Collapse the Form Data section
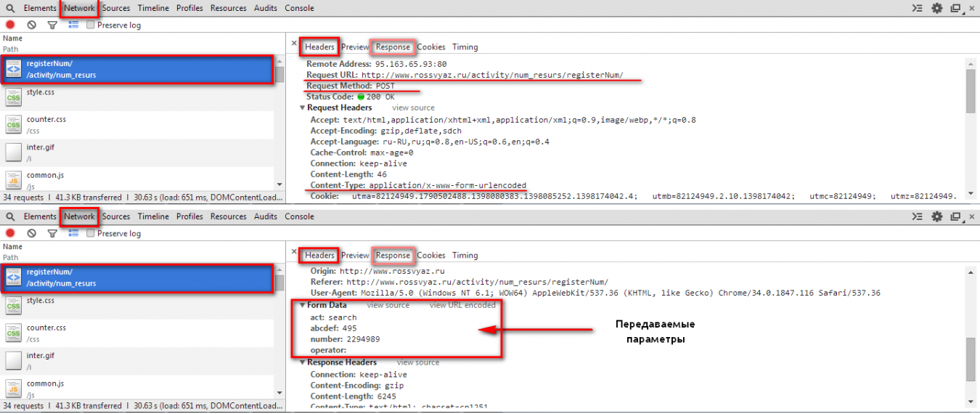The width and height of the screenshot is (980, 414). click(x=303, y=305)
